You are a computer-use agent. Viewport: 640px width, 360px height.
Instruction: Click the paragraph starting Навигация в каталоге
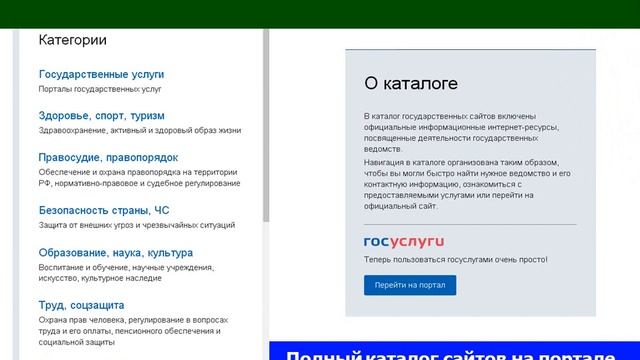tap(467, 184)
